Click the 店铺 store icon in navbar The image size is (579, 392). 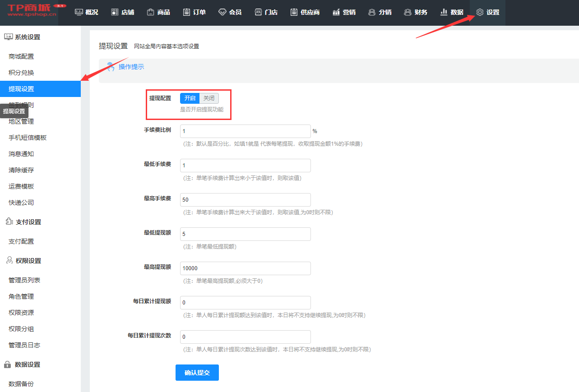[x=115, y=12]
